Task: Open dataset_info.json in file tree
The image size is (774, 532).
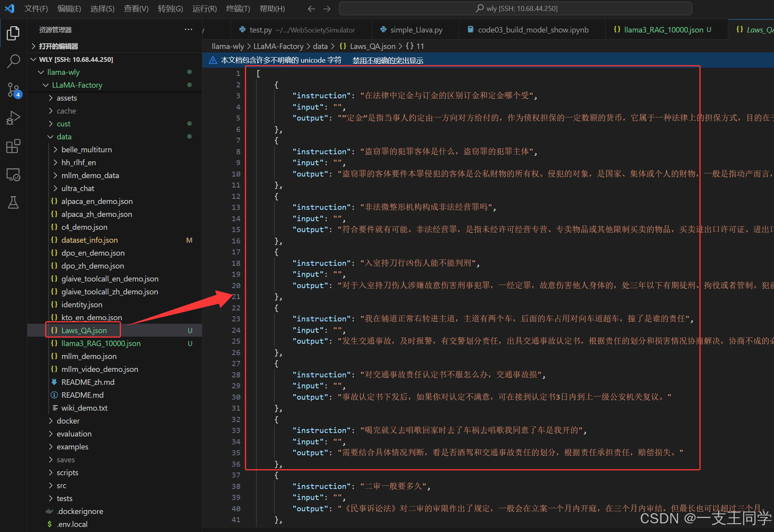Action: (x=89, y=240)
